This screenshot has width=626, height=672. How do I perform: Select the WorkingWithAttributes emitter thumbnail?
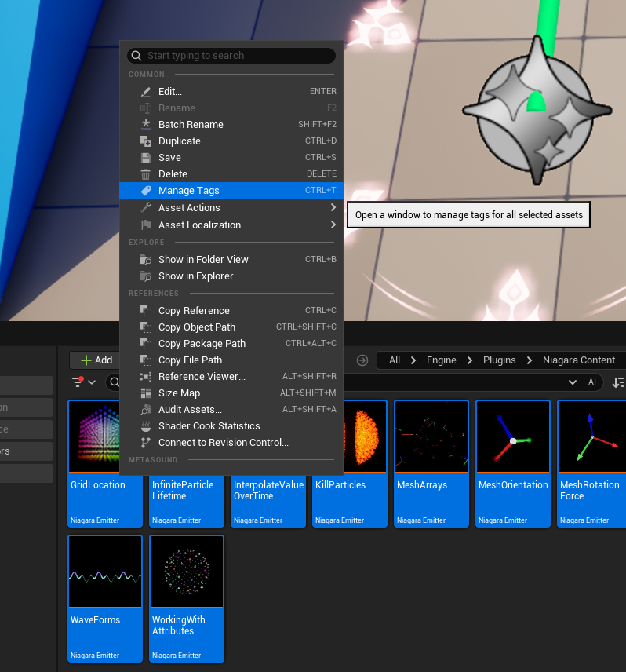[x=187, y=572]
